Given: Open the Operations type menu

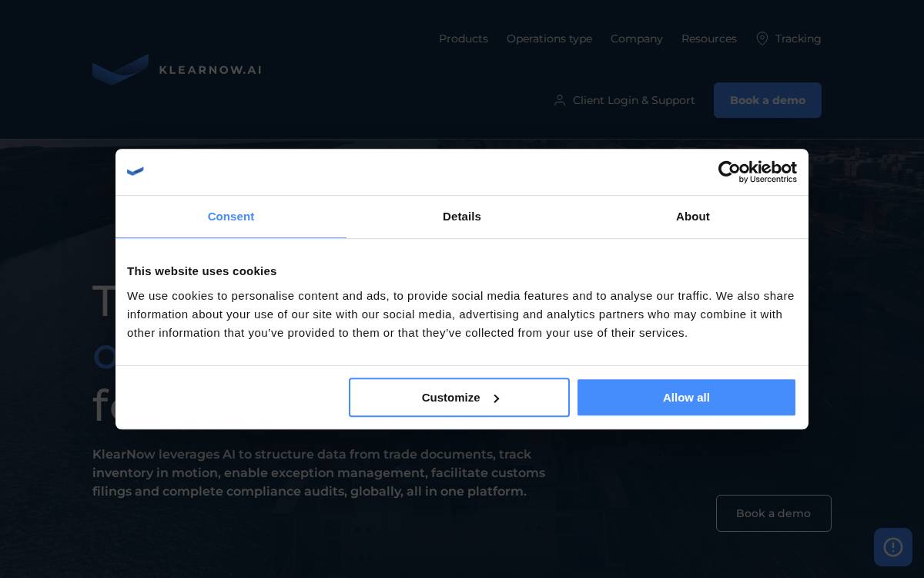Looking at the screenshot, I should pyautogui.click(x=549, y=39).
